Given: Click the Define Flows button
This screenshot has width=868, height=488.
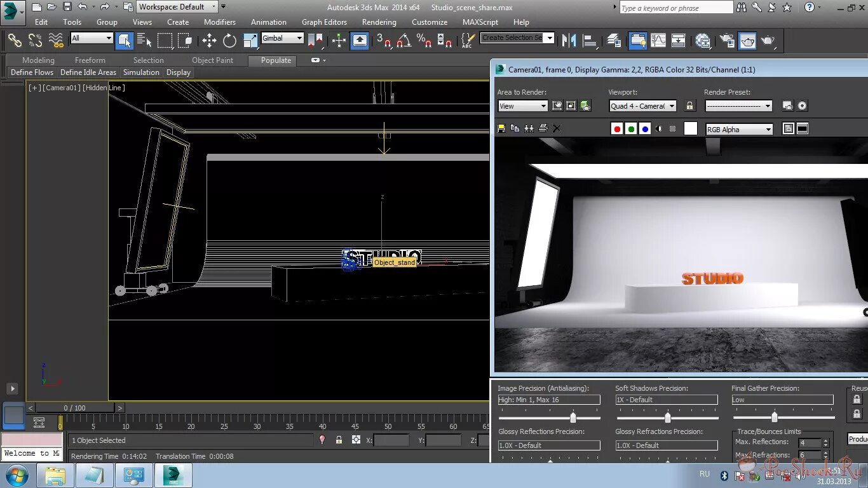Looking at the screenshot, I should pyautogui.click(x=32, y=72).
